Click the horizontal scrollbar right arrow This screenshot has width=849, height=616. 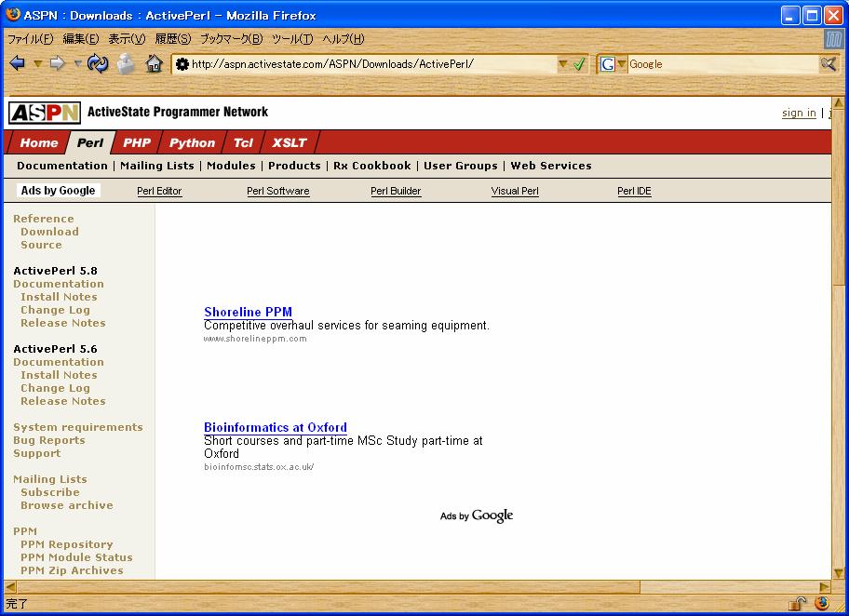click(x=824, y=587)
